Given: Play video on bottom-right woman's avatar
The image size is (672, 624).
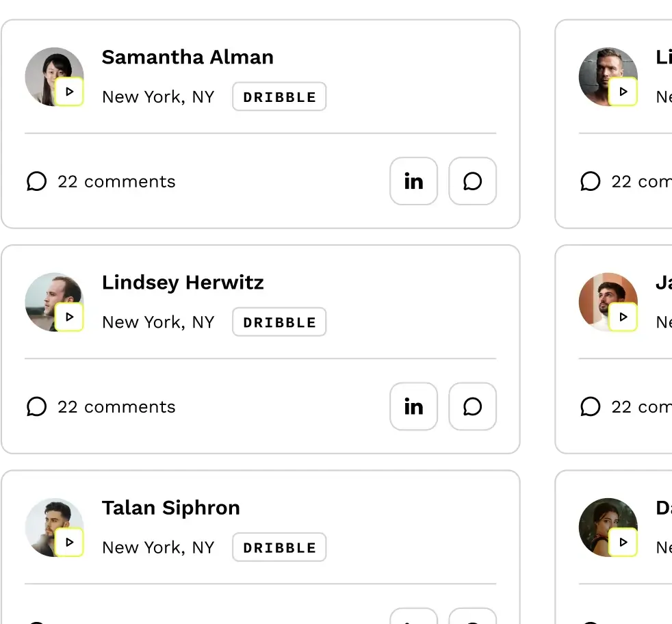Looking at the screenshot, I should [x=623, y=543].
